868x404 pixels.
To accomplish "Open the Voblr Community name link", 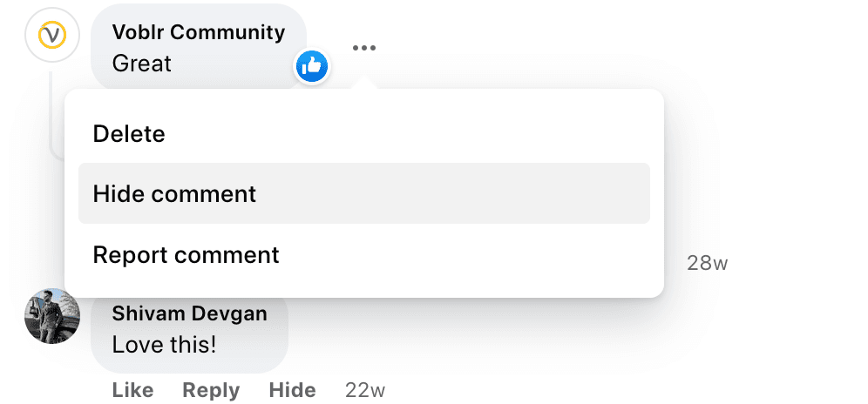I will 199,33.
